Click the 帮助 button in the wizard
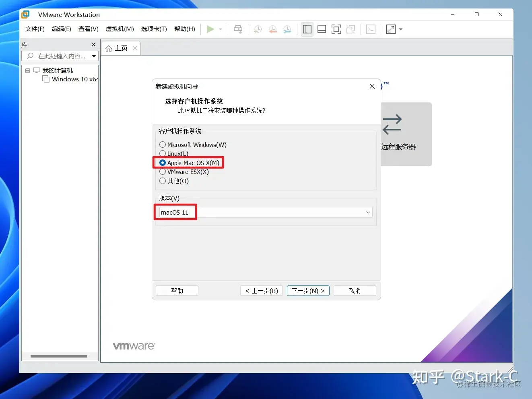The image size is (532, 399). [177, 291]
